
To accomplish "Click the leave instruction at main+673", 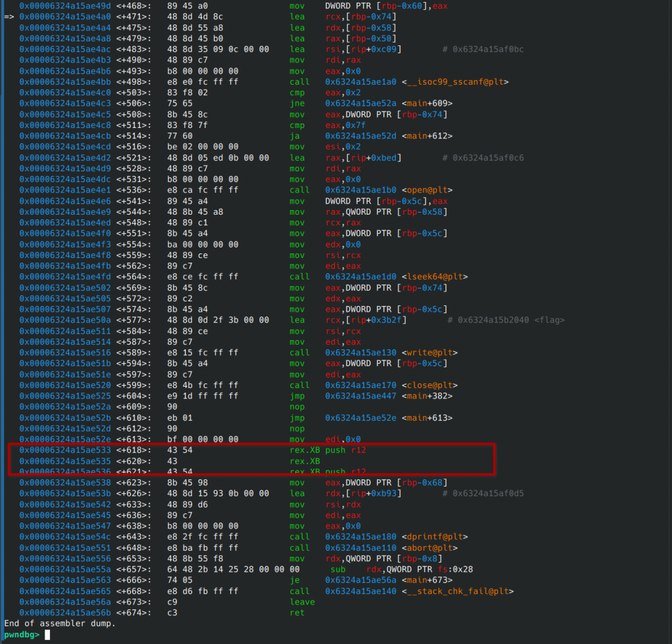I will click(302, 602).
